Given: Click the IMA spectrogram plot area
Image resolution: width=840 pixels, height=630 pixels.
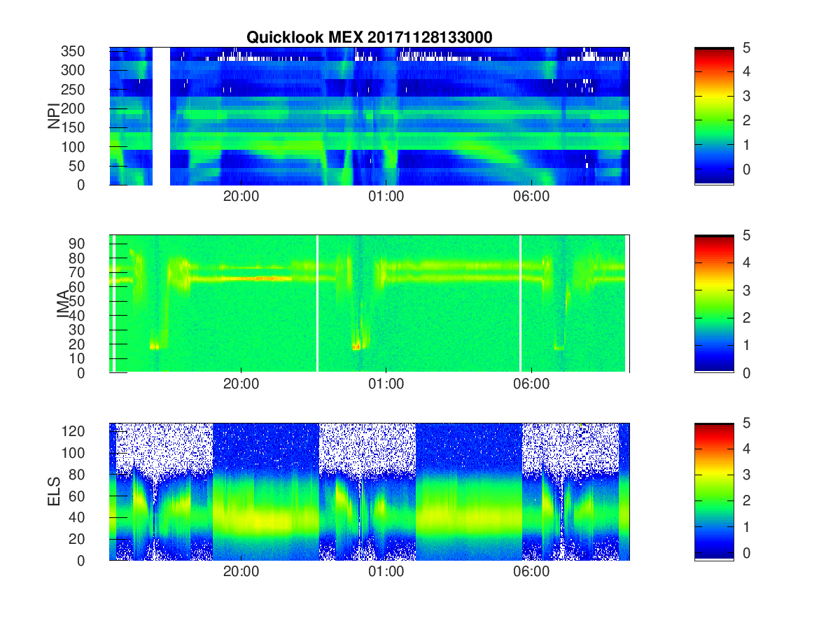Looking at the screenshot, I should [x=370, y=304].
